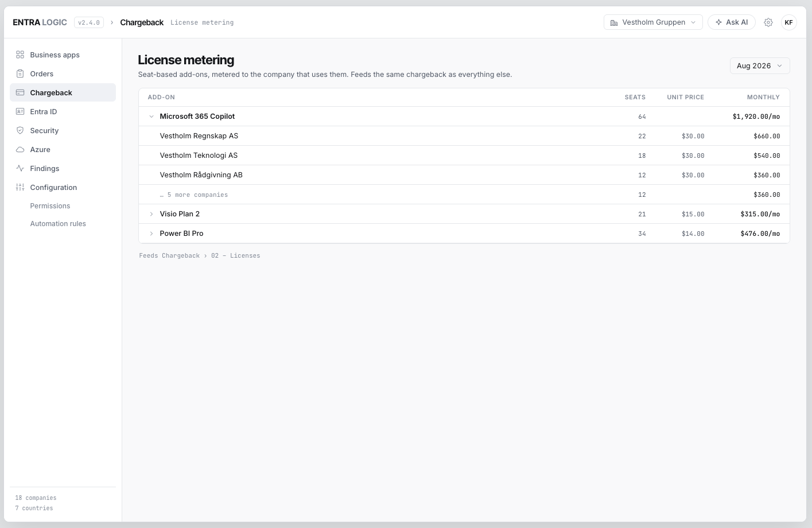This screenshot has height=528, width=812.
Task: Click the Chargeback card icon in sidebar
Action: point(20,92)
